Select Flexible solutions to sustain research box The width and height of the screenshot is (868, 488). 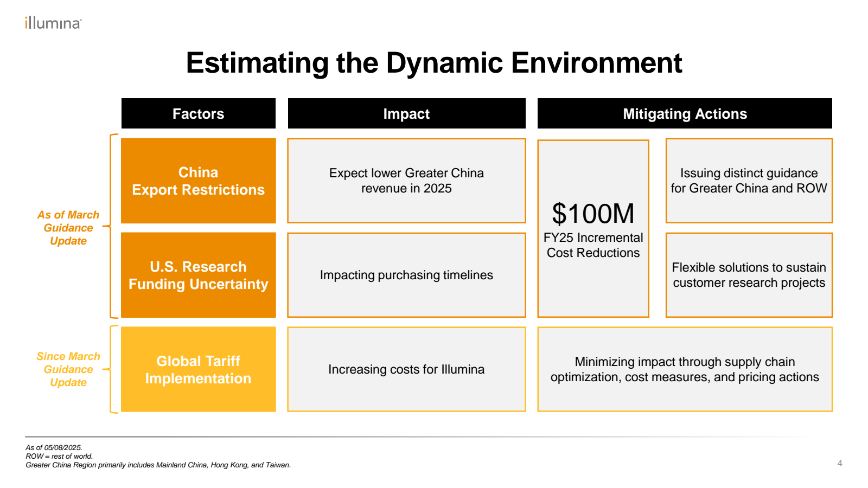point(749,275)
